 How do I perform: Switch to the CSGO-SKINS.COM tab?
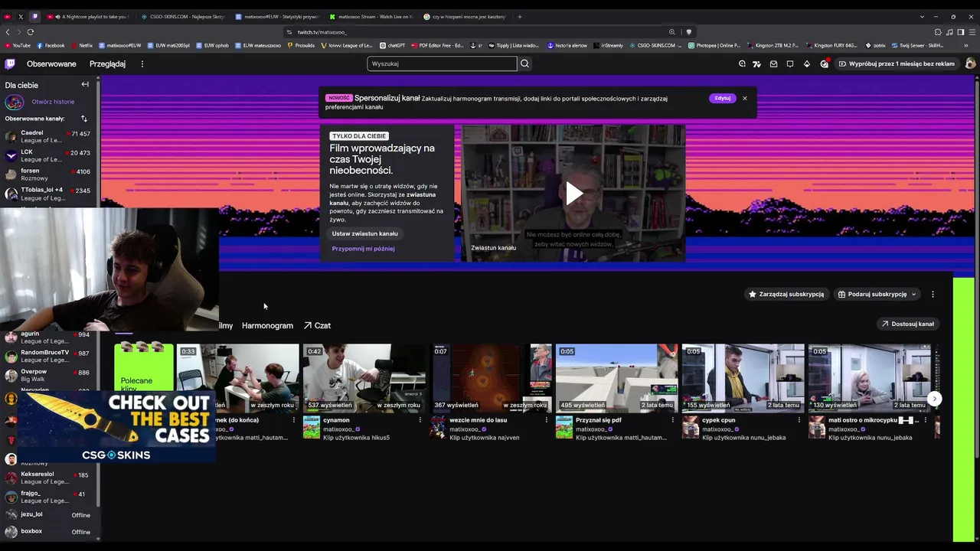click(x=183, y=16)
